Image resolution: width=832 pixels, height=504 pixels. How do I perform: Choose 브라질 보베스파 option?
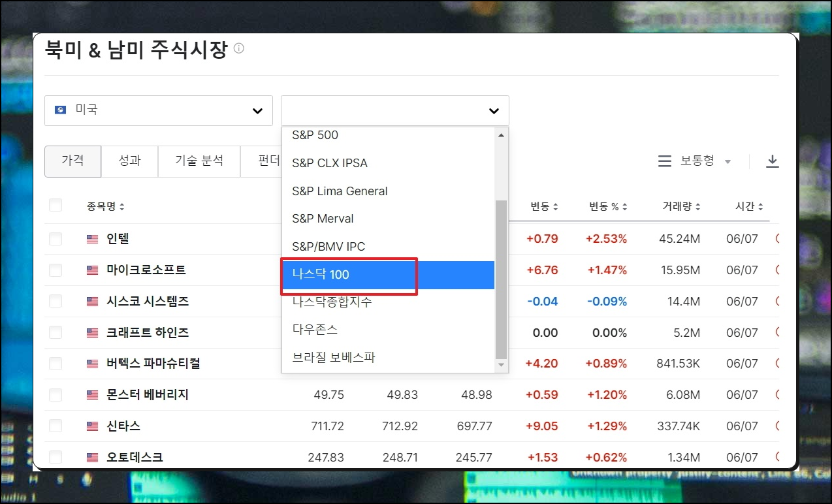click(388, 358)
